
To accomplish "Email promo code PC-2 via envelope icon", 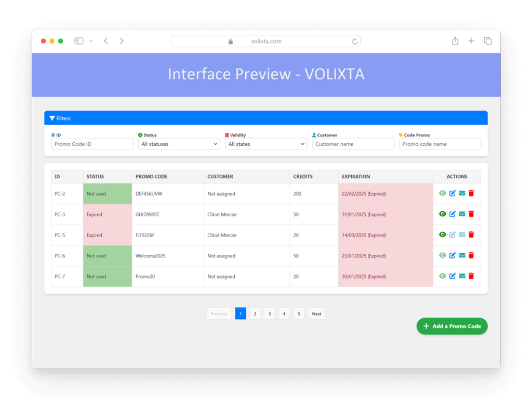I will (x=462, y=193).
